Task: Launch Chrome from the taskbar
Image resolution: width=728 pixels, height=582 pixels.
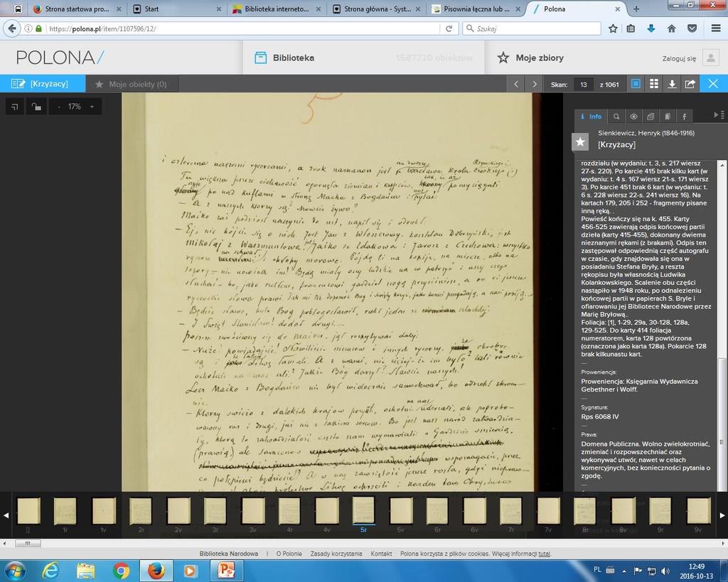Action: [121, 571]
